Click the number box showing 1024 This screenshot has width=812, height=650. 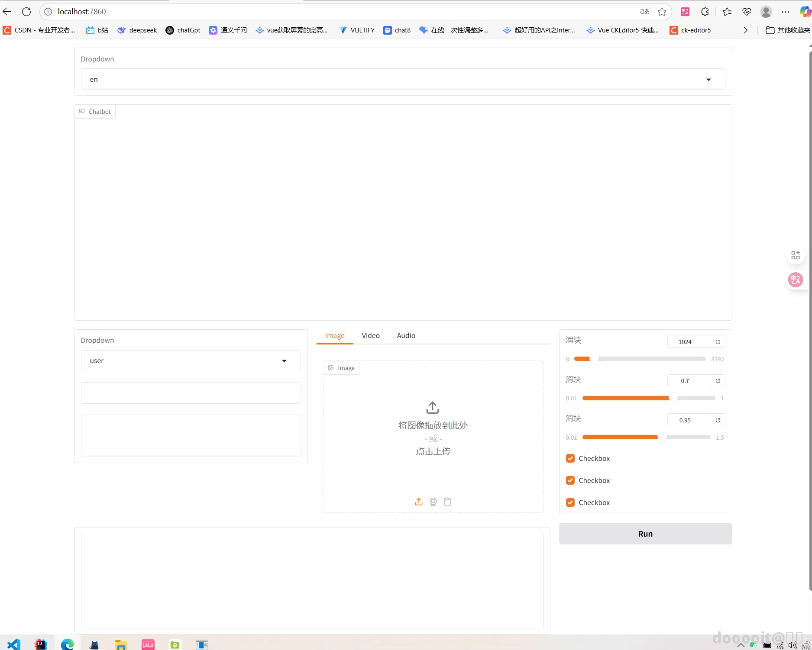pyautogui.click(x=689, y=342)
